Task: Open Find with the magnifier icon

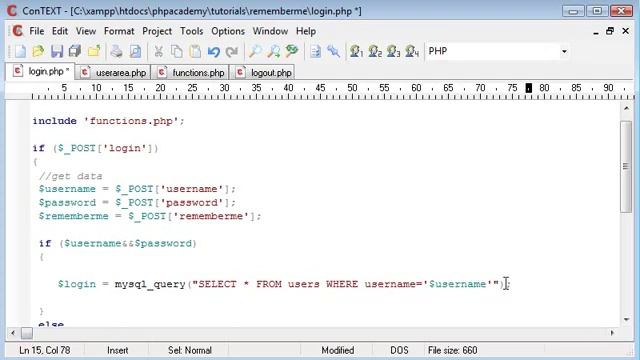Action: [x=255, y=51]
